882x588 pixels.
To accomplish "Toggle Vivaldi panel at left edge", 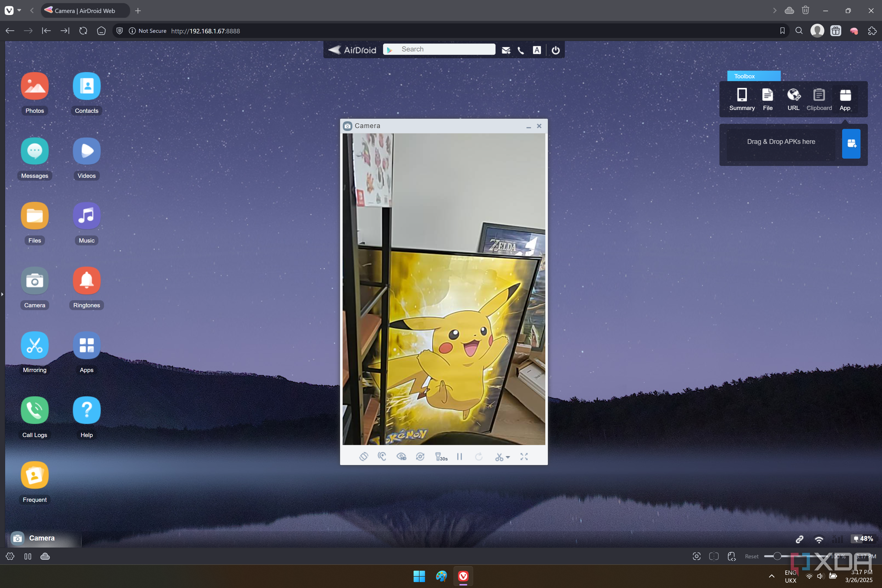I will pos(2,294).
